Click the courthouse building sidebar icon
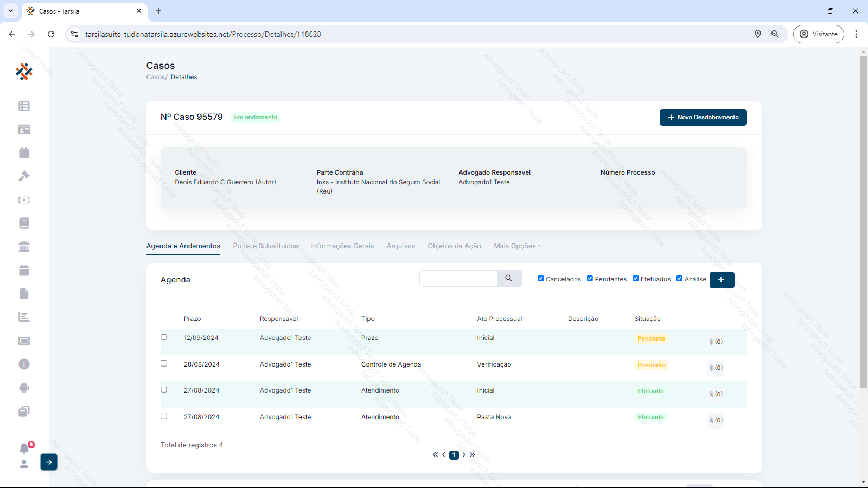The image size is (868, 488). pyautogui.click(x=24, y=247)
